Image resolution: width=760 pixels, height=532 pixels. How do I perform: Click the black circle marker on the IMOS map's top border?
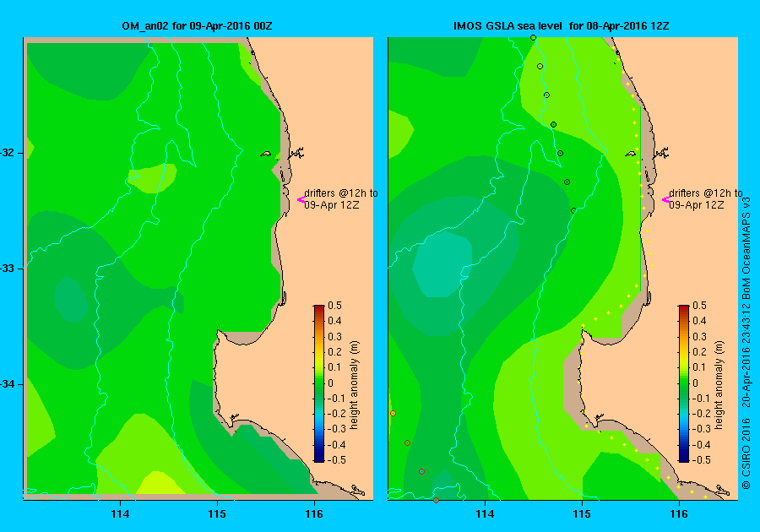click(533, 37)
